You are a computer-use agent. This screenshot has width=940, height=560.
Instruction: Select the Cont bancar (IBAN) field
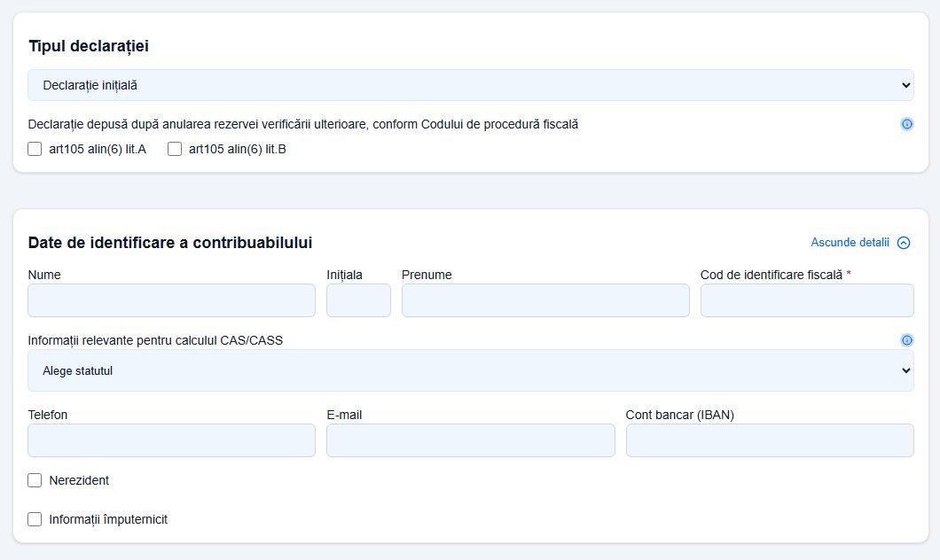coord(770,440)
